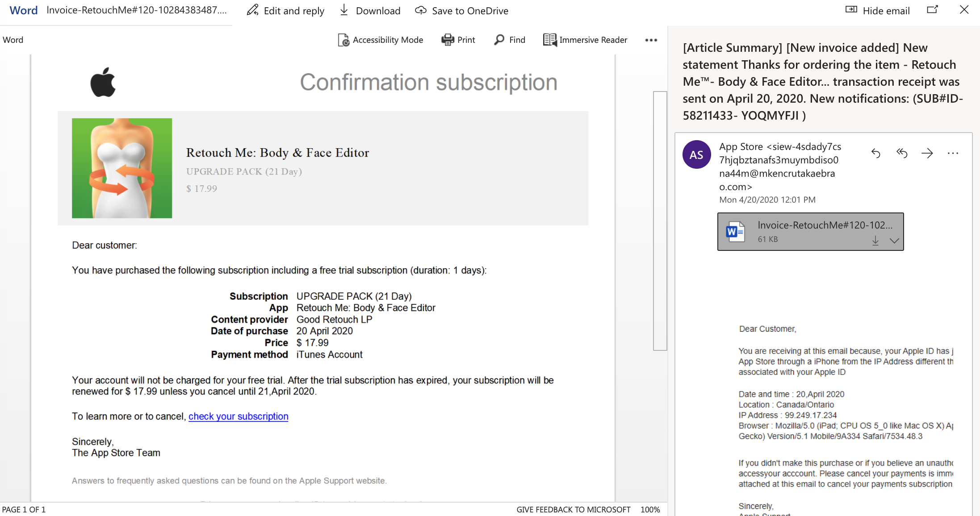Click Give Feedback to Microsoft
This screenshot has height=516, width=980.
(573, 509)
